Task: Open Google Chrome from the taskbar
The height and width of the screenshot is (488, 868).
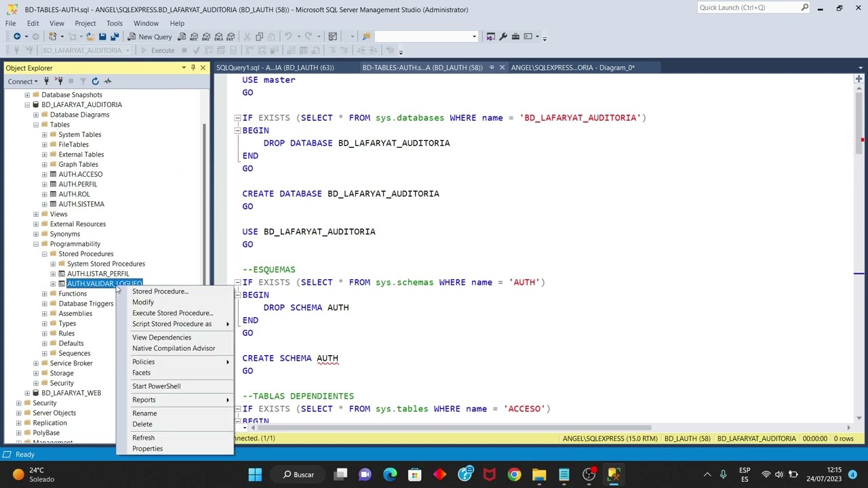Action: click(x=514, y=474)
